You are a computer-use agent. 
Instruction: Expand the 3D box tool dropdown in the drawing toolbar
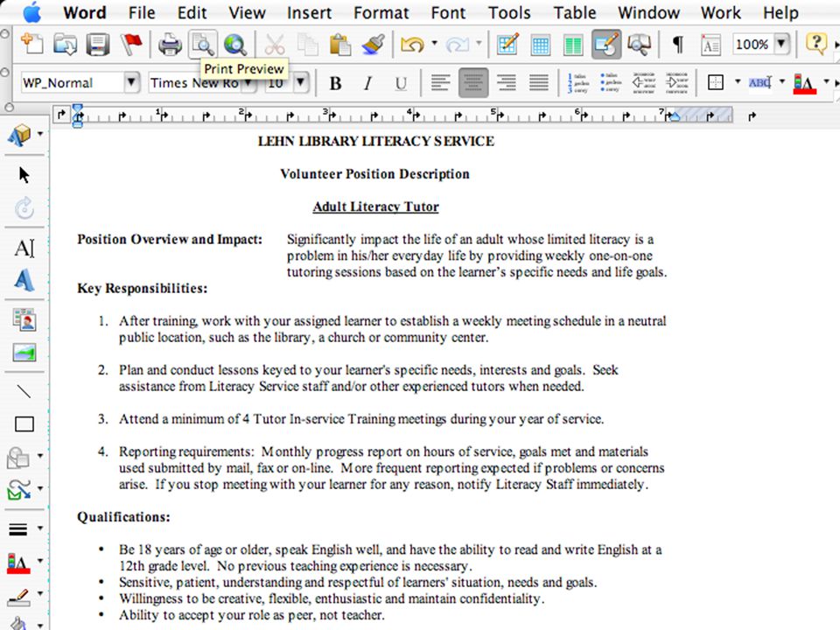point(40,134)
